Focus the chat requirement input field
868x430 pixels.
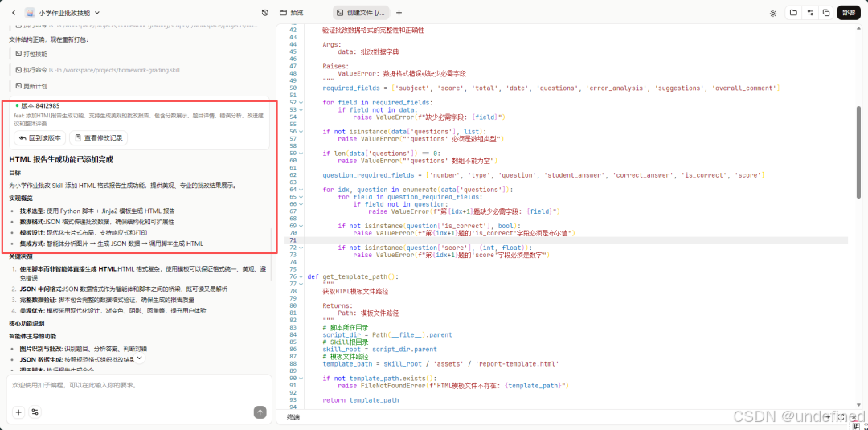[x=139, y=385]
